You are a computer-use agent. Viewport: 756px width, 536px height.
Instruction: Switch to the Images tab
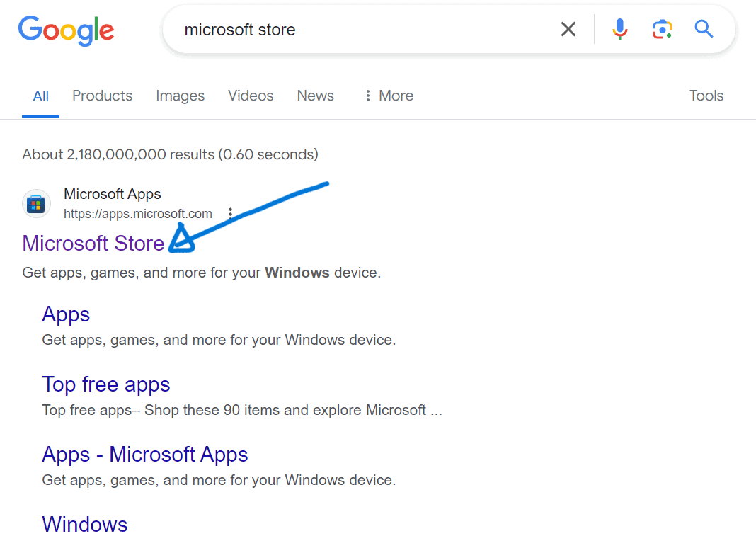pos(180,96)
